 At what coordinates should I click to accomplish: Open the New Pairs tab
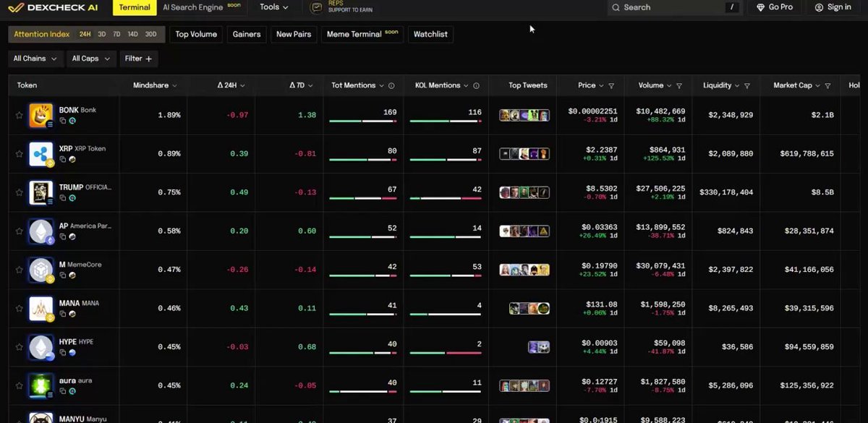(x=294, y=34)
